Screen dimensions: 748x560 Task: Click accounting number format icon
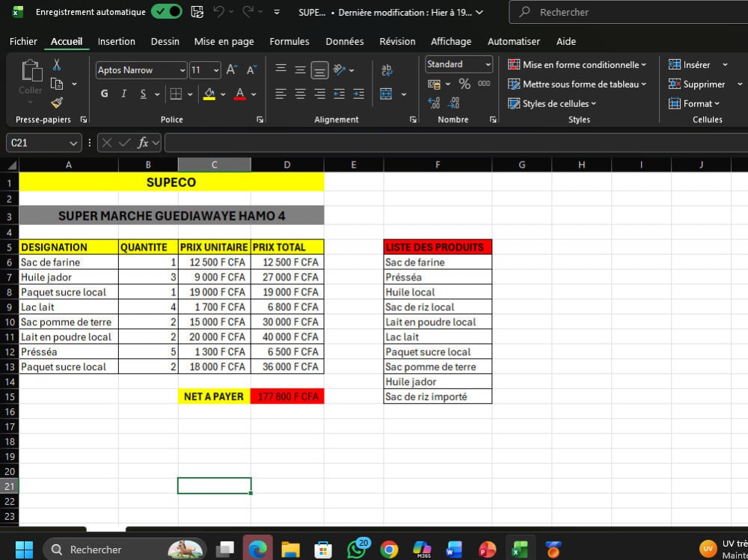434,84
